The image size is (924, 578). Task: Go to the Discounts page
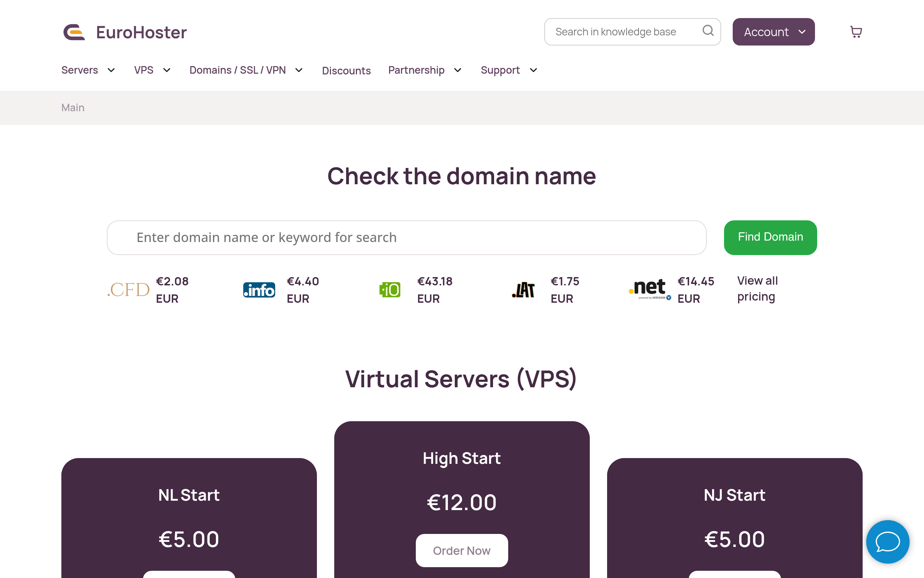point(346,71)
